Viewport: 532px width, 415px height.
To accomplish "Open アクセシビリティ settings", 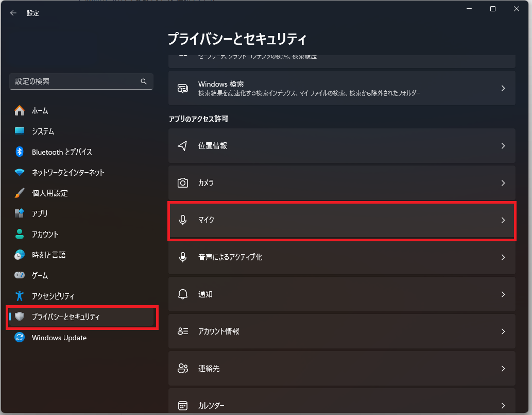I will (81, 296).
